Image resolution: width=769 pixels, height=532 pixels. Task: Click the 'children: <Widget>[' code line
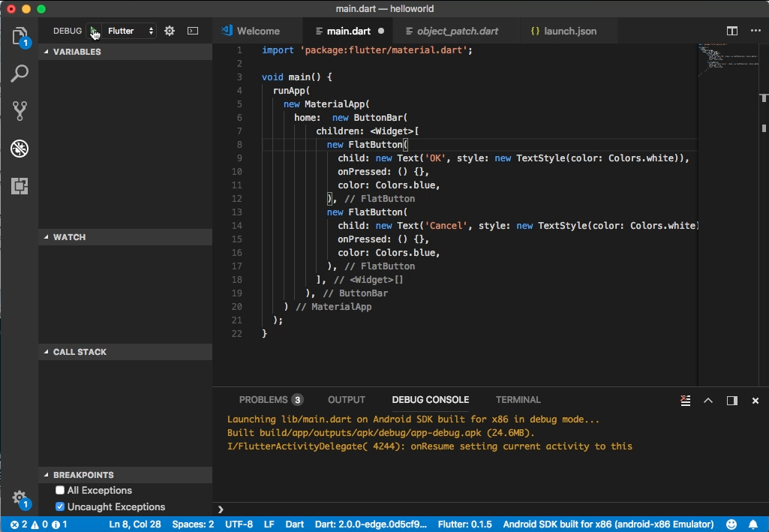(x=368, y=131)
